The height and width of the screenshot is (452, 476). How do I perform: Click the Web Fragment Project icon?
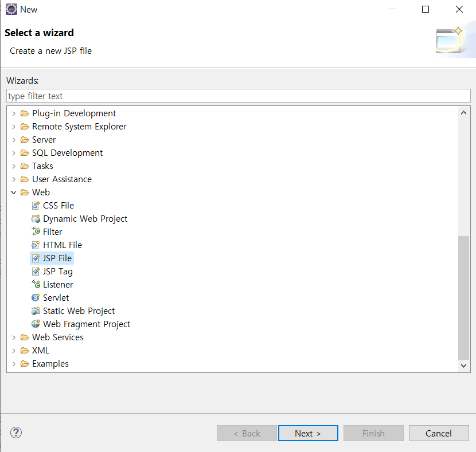(x=36, y=324)
